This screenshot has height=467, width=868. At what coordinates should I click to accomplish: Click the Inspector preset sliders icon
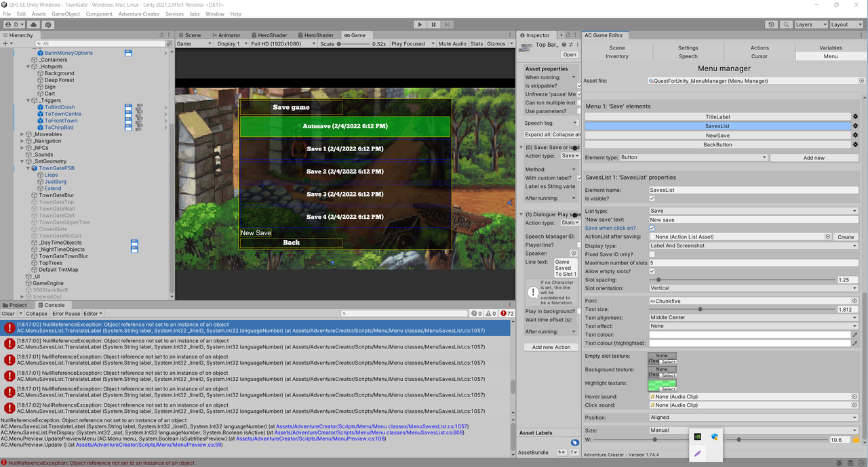pyautogui.click(x=571, y=44)
